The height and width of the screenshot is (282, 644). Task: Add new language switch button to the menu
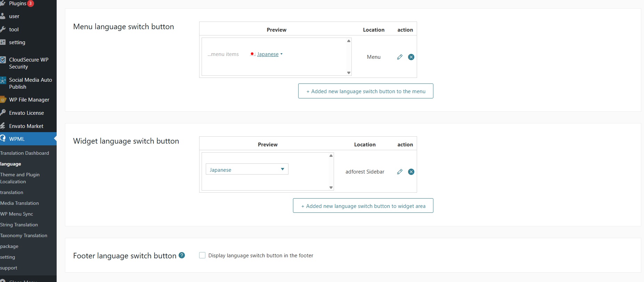pos(366,91)
